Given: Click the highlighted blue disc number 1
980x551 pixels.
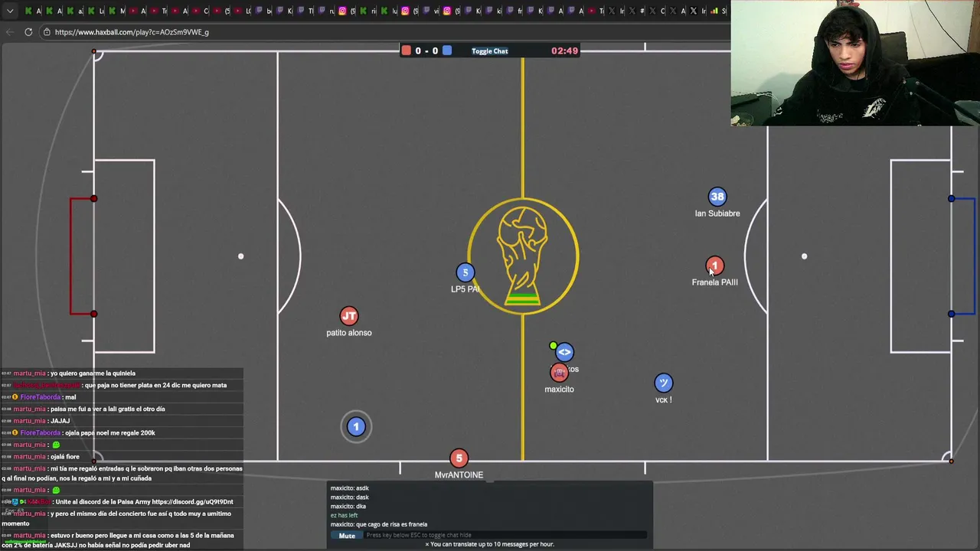Looking at the screenshot, I should click(x=356, y=426).
